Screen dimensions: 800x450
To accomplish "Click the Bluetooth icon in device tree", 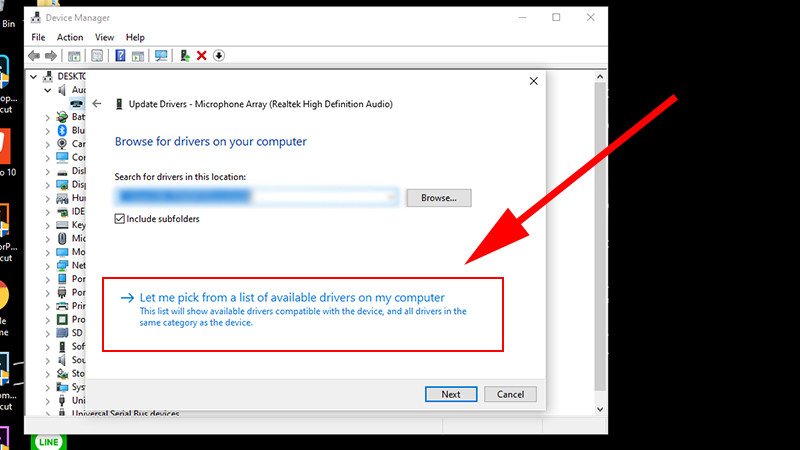I will coord(61,130).
